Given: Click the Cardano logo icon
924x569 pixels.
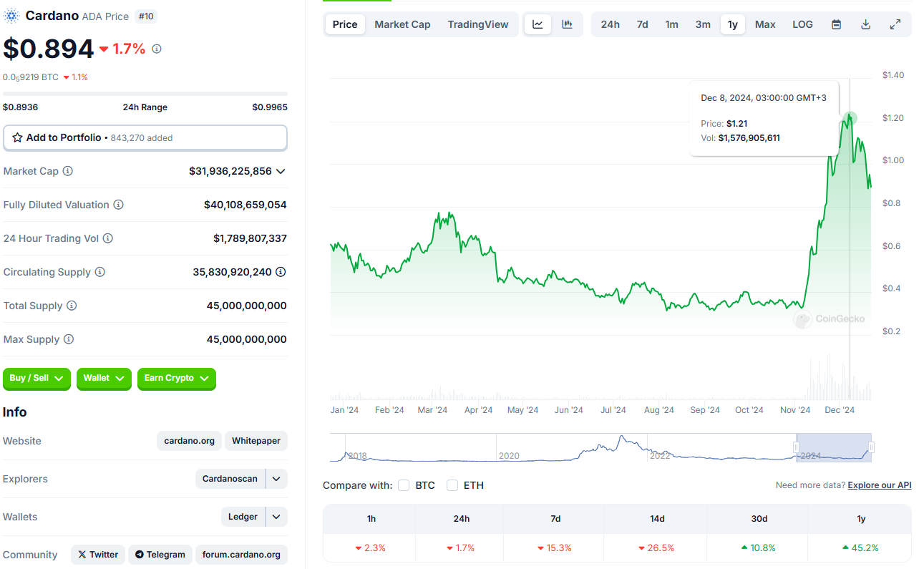Looking at the screenshot, I should point(11,15).
